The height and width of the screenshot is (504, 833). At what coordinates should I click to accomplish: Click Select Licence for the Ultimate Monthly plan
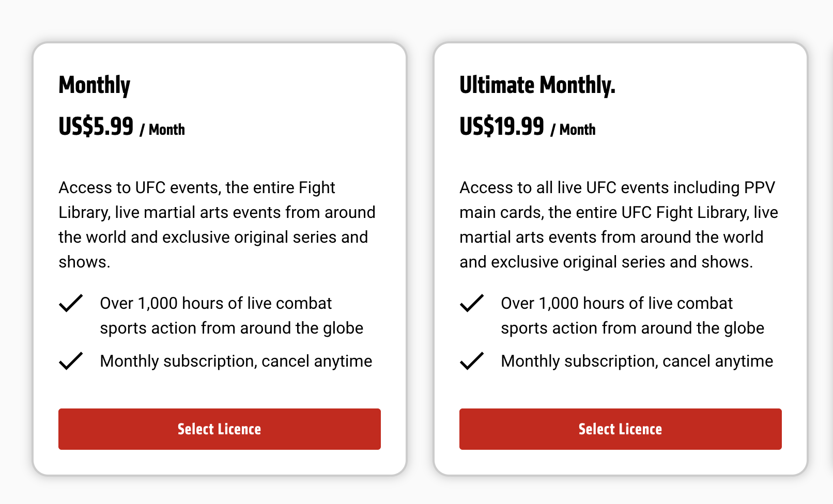point(621,429)
